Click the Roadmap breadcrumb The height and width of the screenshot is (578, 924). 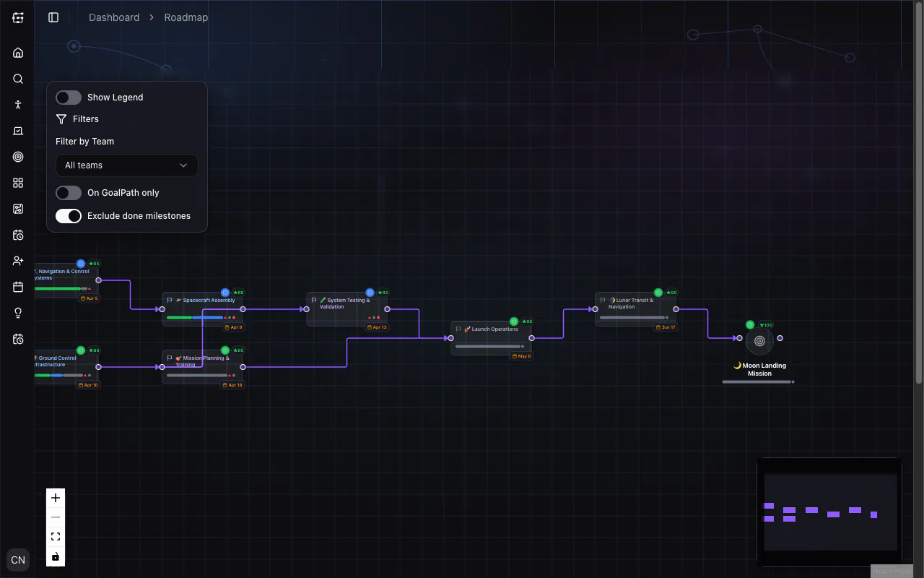point(186,17)
